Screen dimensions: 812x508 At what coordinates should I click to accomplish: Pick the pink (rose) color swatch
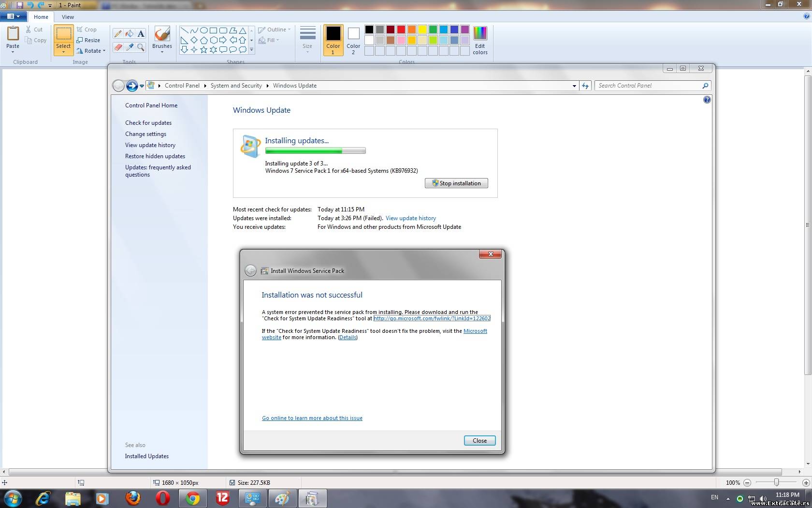pyautogui.click(x=401, y=40)
